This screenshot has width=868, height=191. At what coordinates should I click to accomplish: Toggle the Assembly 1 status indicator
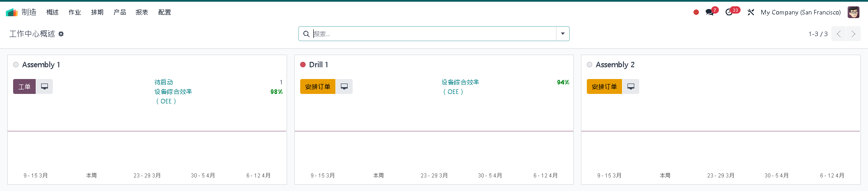point(16,65)
